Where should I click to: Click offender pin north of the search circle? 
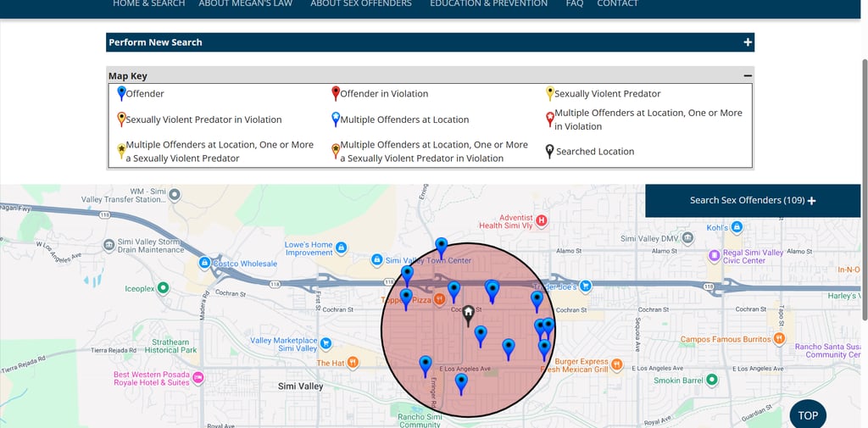441,248
